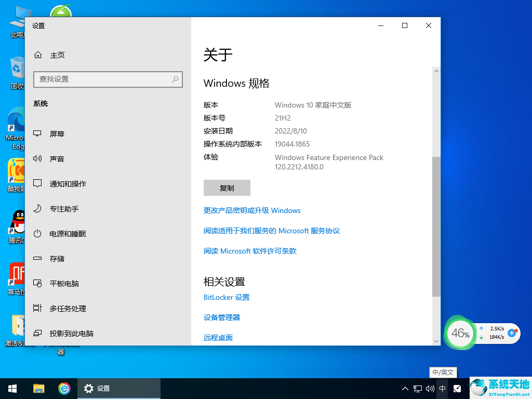Click the scrollbar down arrow
Viewport: 532px width, 399px height.
(436, 341)
